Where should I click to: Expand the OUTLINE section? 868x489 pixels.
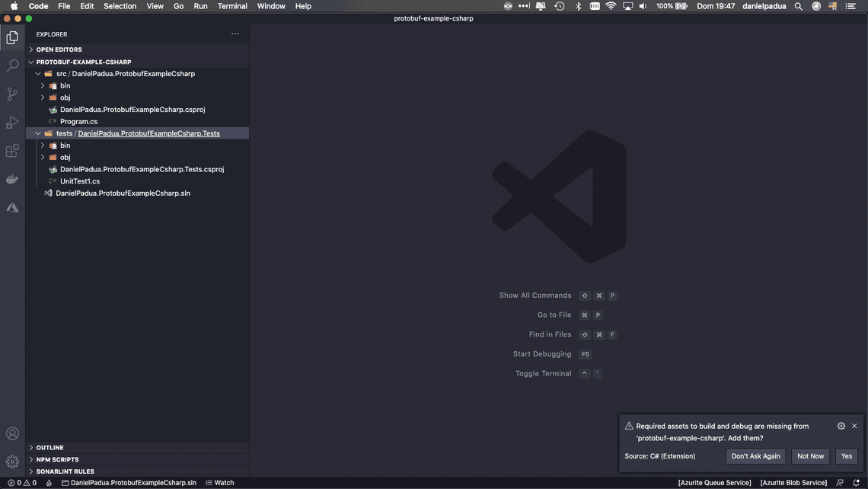coord(49,447)
